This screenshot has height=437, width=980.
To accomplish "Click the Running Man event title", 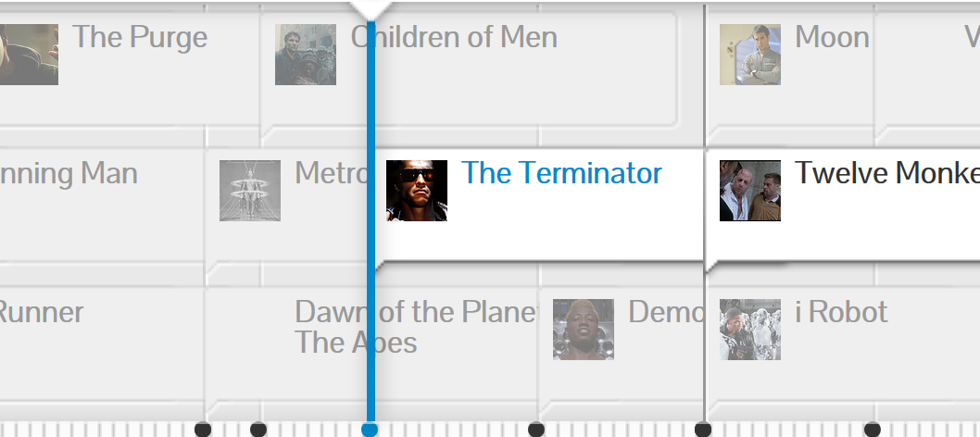I will point(68,173).
